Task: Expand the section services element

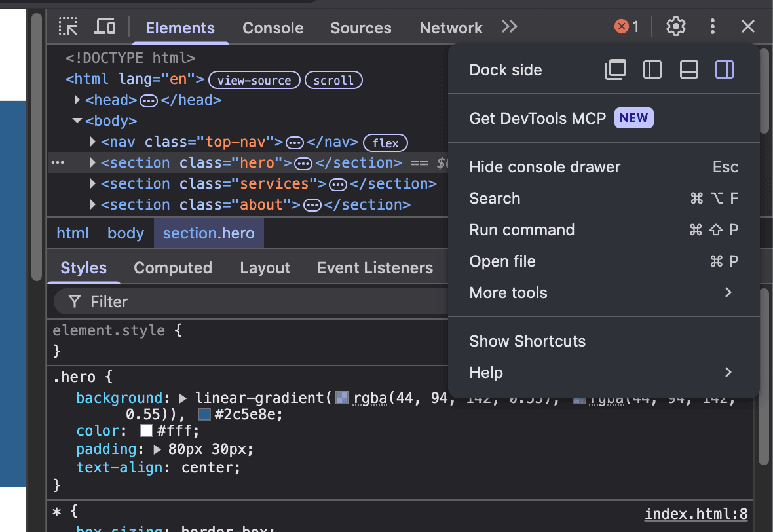Action: (92, 184)
